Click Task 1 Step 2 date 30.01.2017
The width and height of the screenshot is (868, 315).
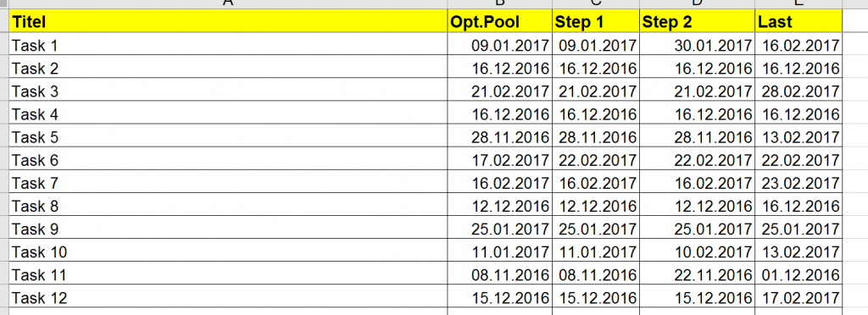[698, 46]
